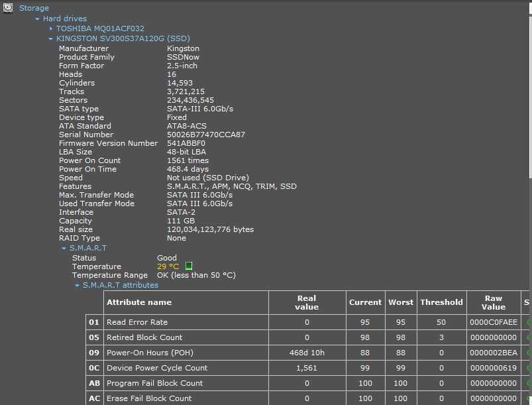
Task: Select the Read Error Rate row
Action: (309, 322)
